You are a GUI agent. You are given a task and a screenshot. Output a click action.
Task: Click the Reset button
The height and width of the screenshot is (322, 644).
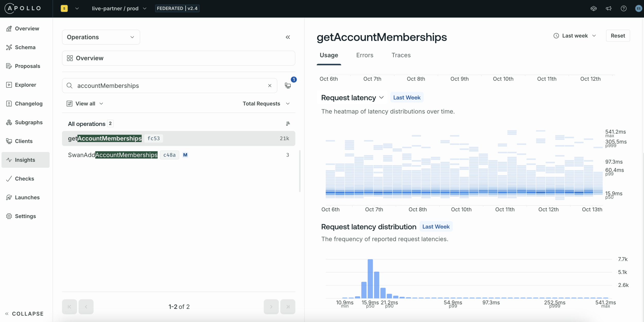[x=617, y=36]
